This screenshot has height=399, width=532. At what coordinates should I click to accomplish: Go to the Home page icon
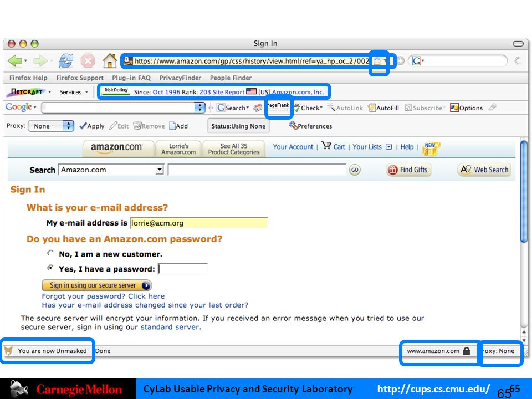click(x=110, y=61)
